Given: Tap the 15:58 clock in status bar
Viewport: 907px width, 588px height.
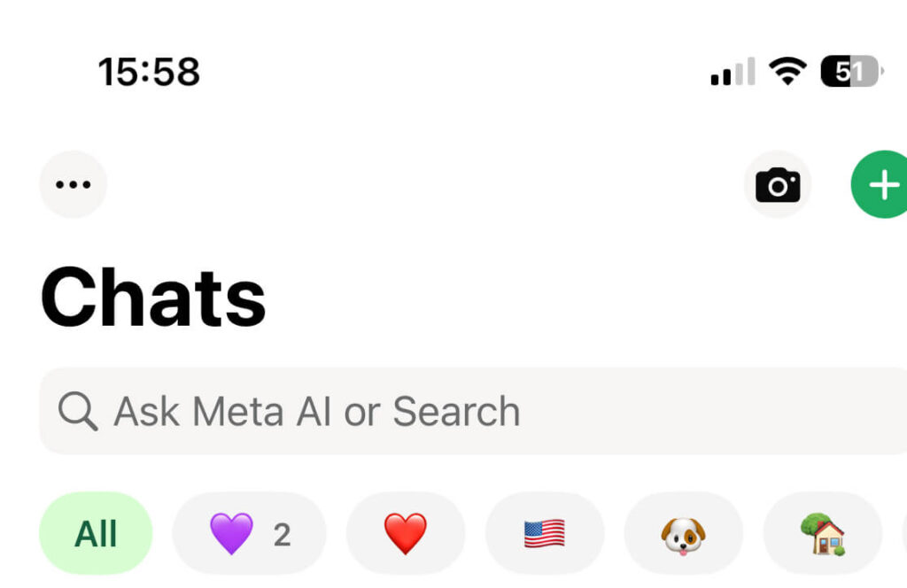Looking at the screenshot, I should pos(149,72).
